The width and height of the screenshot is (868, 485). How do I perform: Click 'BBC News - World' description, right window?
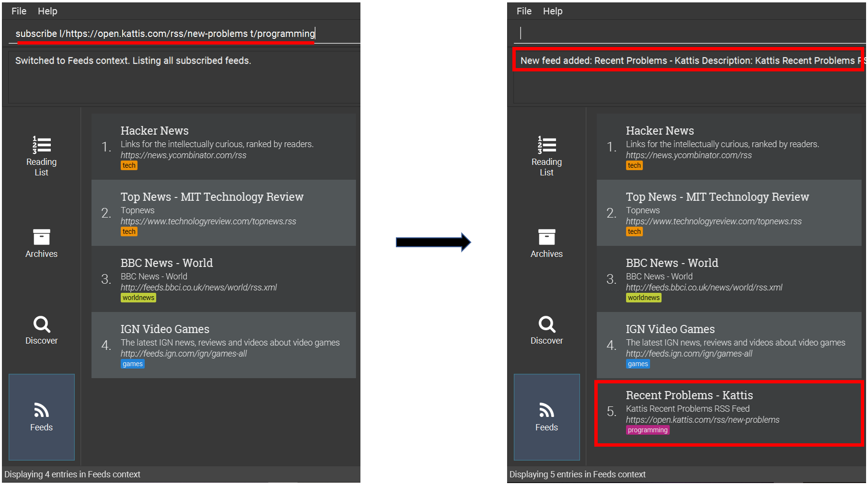point(659,276)
